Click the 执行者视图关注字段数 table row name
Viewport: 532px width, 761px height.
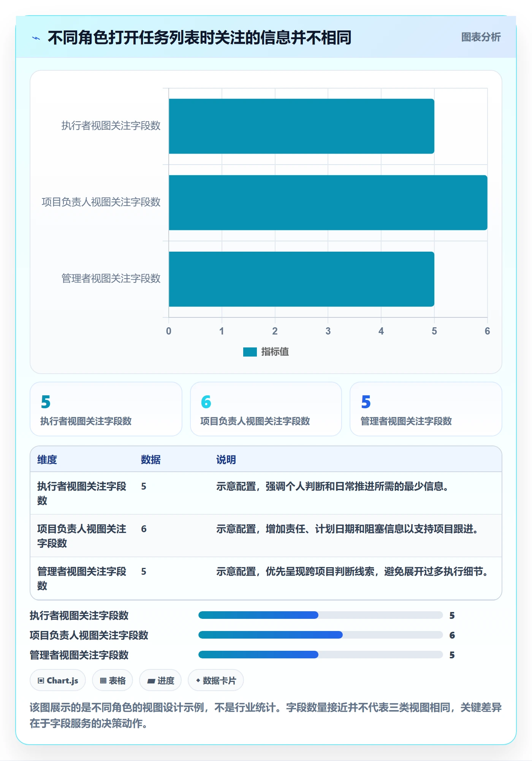point(82,493)
